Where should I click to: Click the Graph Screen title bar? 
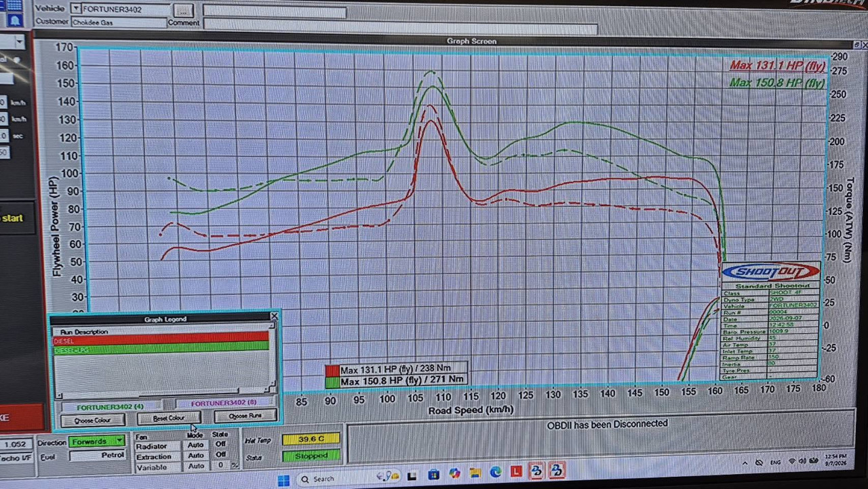pyautogui.click(x=471, y=41)
